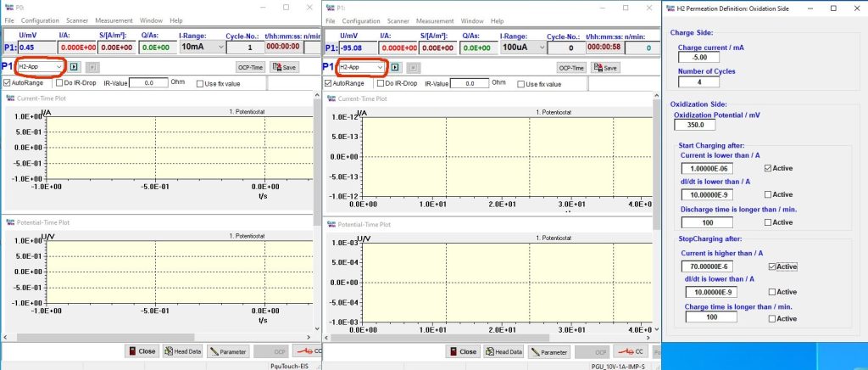Toggle AutoRange checkbox in P0 window

(x=7, y=83)
